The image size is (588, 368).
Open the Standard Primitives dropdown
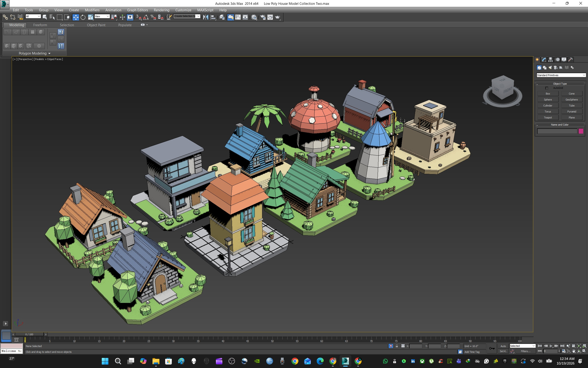coord(561,75)
